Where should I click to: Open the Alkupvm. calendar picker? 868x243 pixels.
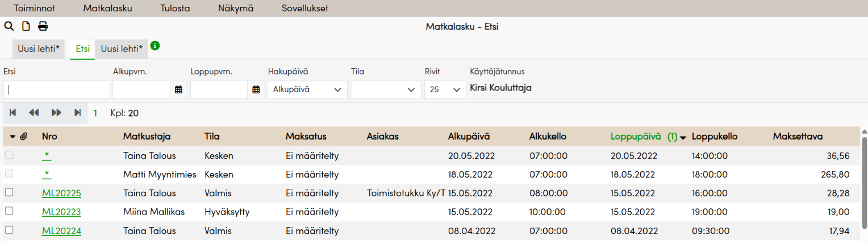[178, 89]
